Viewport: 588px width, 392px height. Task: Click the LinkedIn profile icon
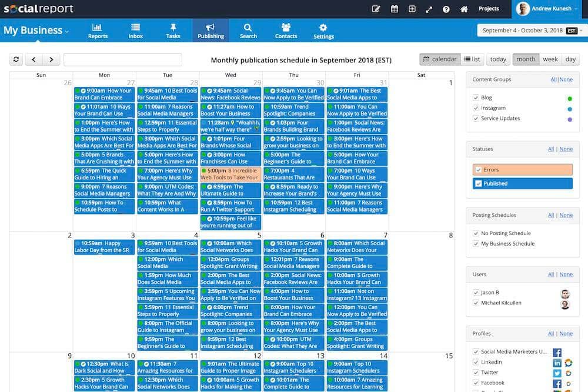point(557,363)
